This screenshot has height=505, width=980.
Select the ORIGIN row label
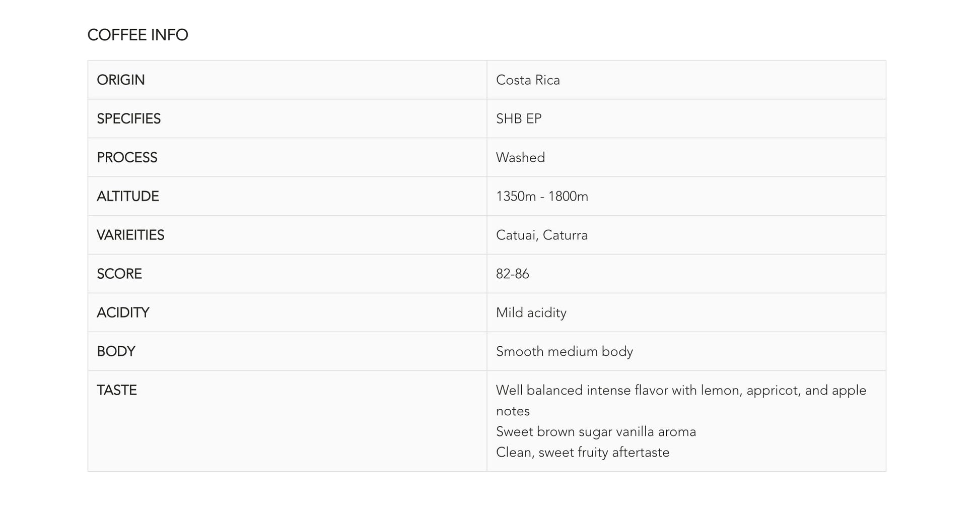pos(121,80)
